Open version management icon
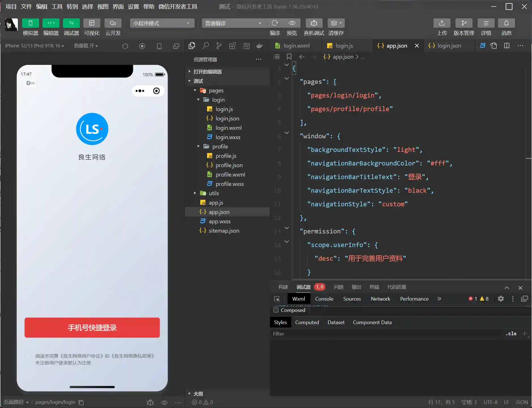 coord(464,23)
